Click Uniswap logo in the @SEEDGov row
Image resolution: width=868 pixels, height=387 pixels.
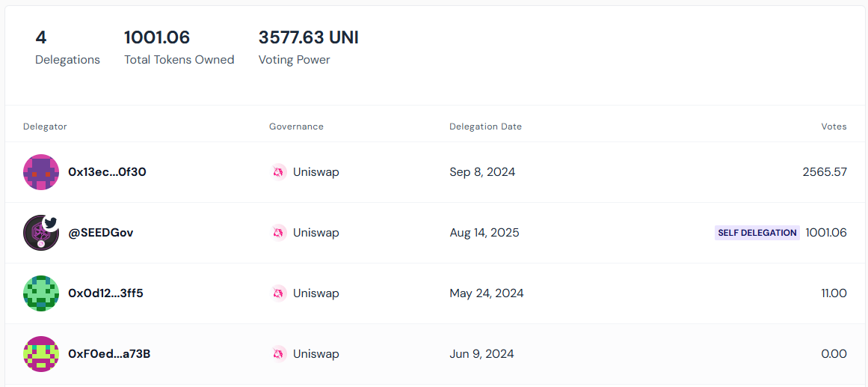[279, 233]
